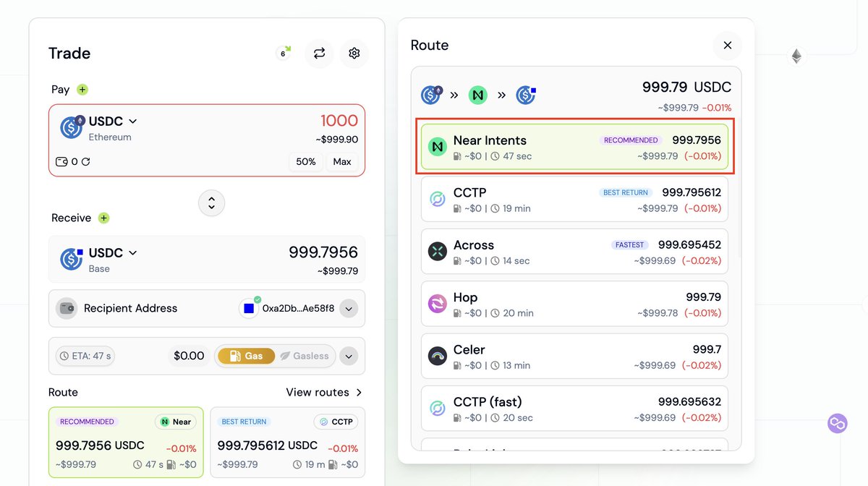Click the recipient address 0xa2Db...Ae58f8
Viewport: 868px width, 486px height.
tap(298, 308)
